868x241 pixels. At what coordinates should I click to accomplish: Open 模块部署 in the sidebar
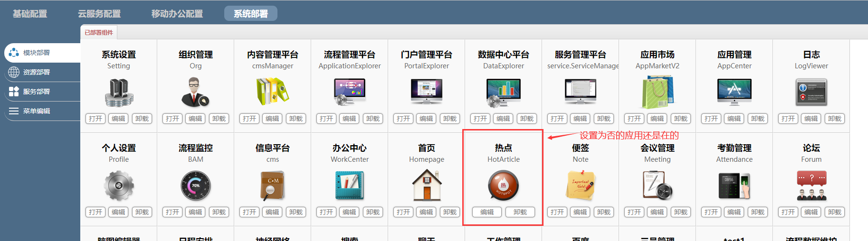coord(42,53)
